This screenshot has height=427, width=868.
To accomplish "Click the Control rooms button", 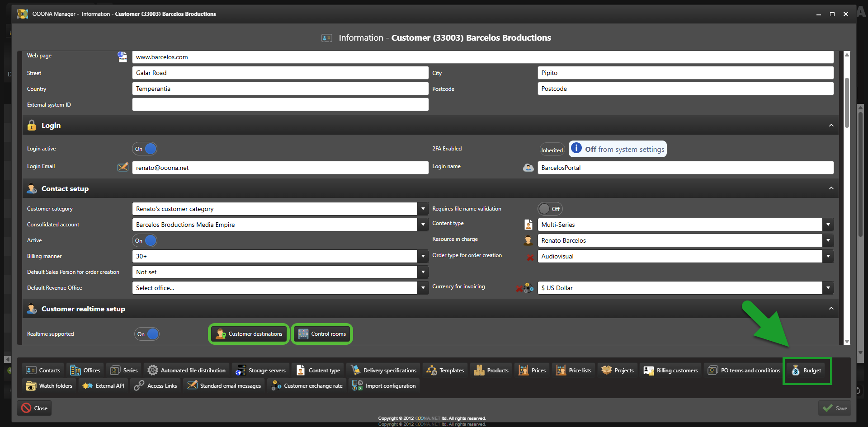I will tap(322, 334).
